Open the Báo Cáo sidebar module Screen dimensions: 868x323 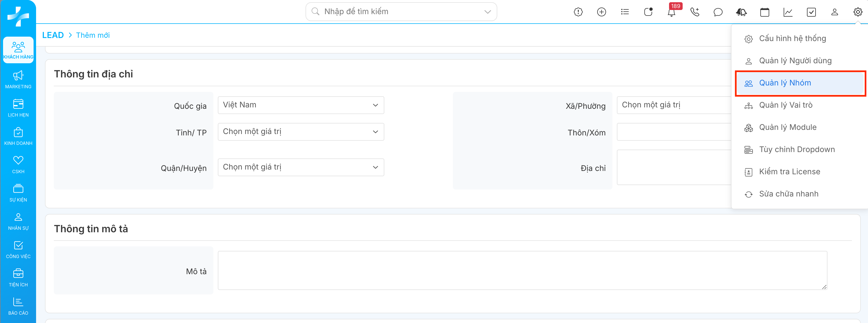pos(18,306)
